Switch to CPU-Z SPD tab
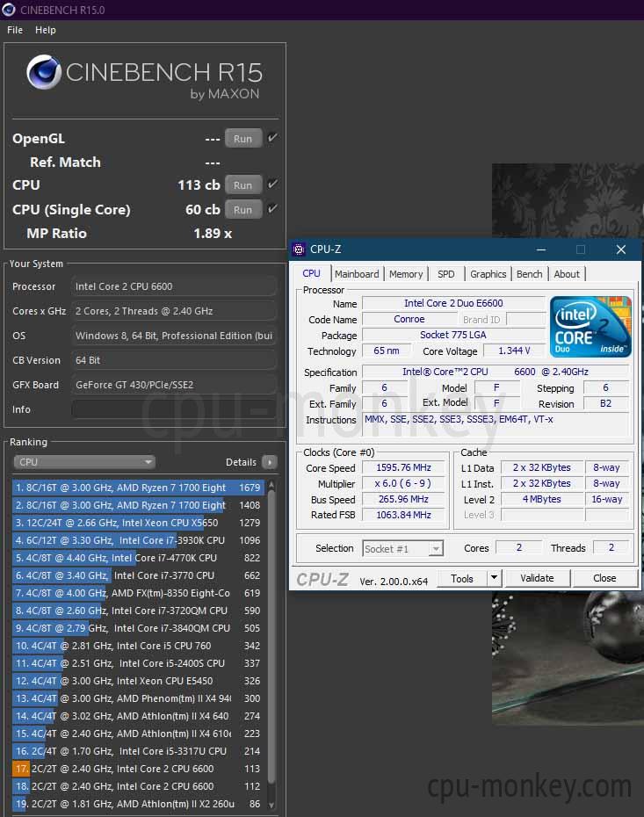 point(446,274)
